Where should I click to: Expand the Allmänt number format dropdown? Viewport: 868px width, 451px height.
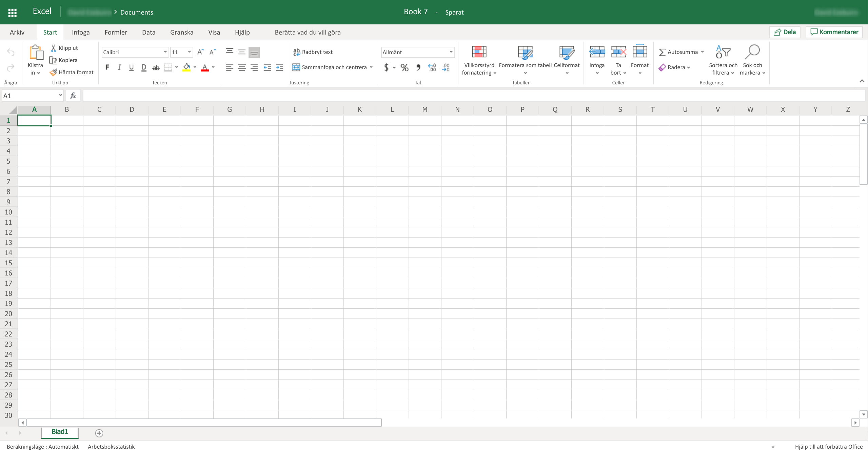pos(451,52)
